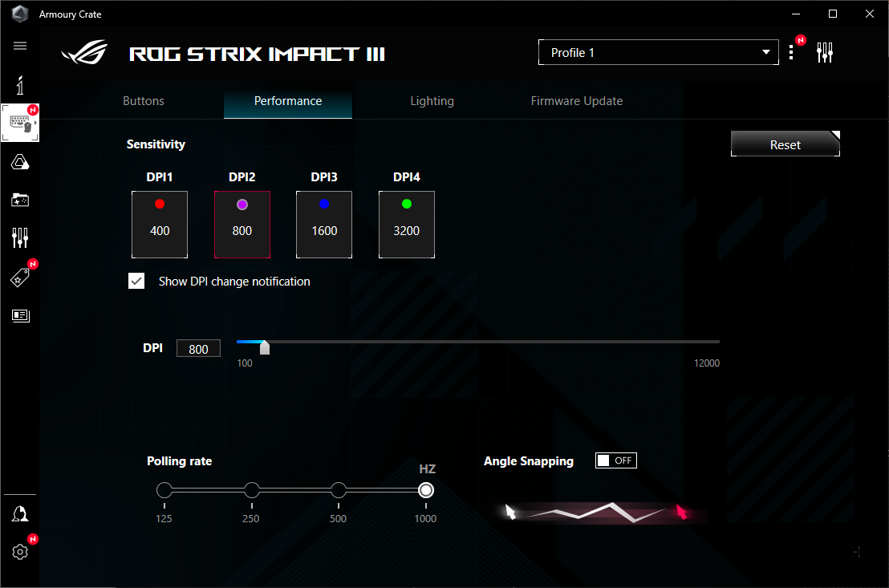Click the 12000 maximum DPI label
The image size is (889, 588).
point(706,363)
